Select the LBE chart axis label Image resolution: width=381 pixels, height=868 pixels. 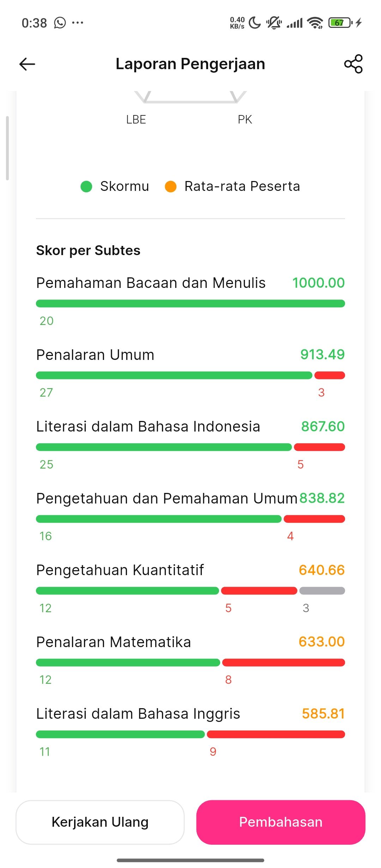tap(136, 120)
